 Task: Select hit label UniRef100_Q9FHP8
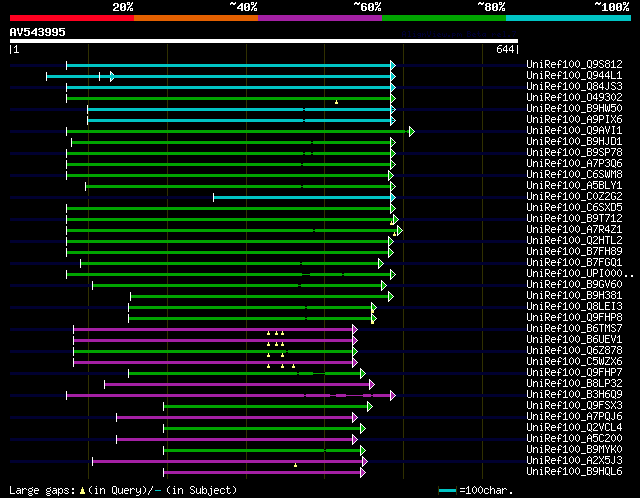click(x=574, y=318)
